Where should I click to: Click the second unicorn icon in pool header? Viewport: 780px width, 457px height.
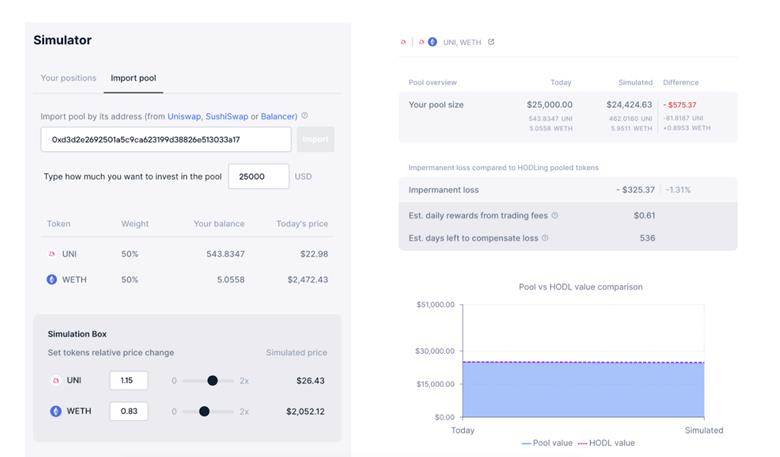coord(421,42)
